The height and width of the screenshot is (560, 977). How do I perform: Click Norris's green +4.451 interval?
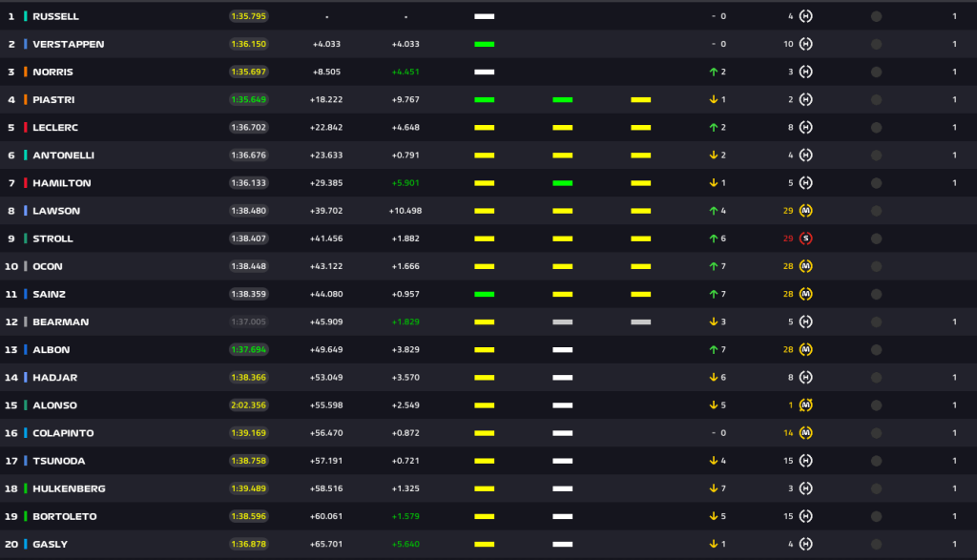coord(405,72)
